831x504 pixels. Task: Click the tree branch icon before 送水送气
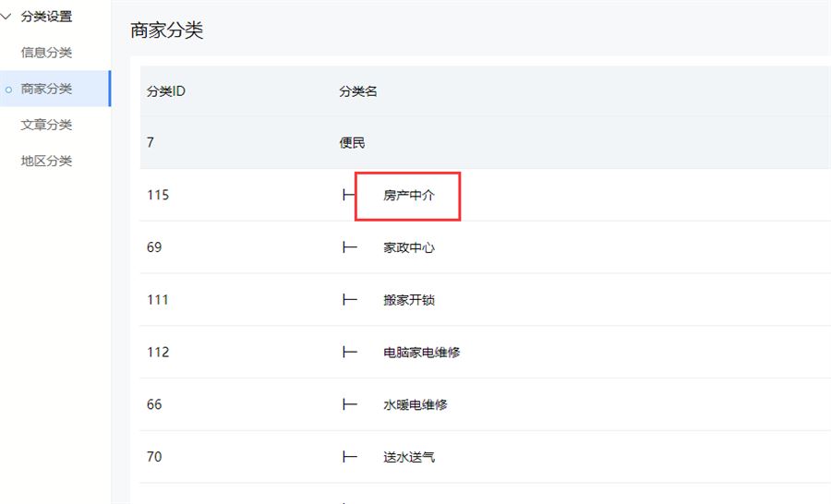[x=349, y=457]
